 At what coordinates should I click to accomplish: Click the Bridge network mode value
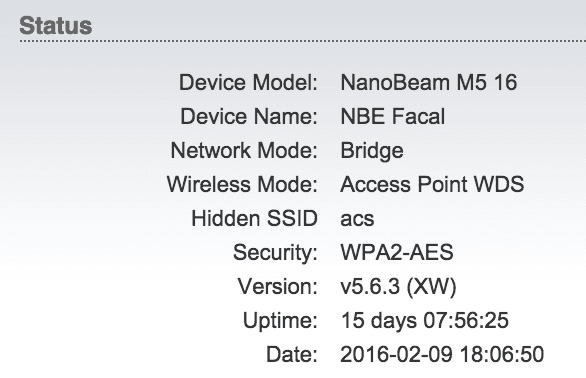pyautogui.click(x=372, y=151)
